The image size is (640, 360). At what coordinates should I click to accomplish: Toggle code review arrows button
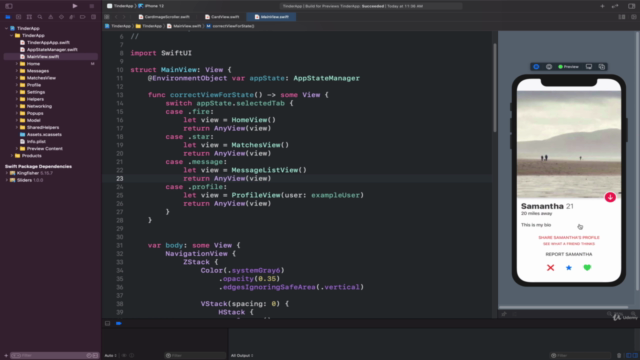pyautogui.click(x=615, y=6)
